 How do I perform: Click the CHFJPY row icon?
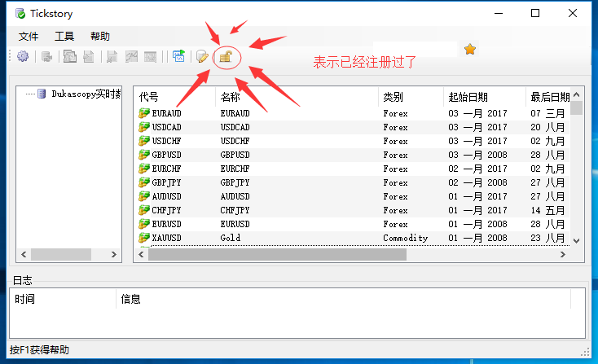pos(143,209)
